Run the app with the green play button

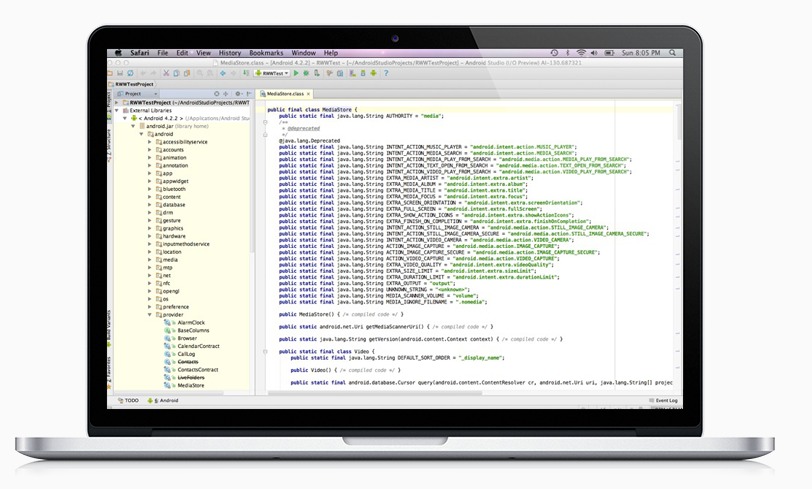pos(296,74)
